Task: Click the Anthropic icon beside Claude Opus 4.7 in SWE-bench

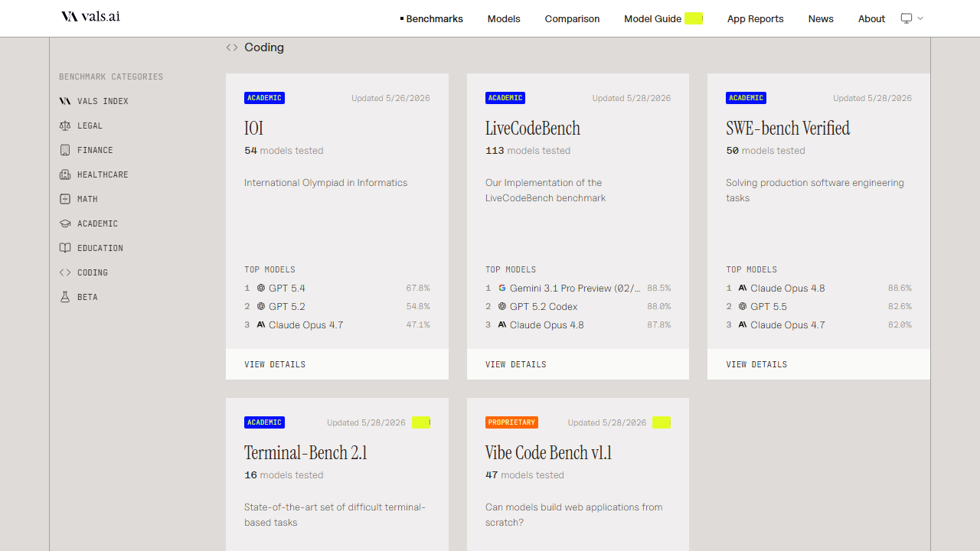Action: 743,325
